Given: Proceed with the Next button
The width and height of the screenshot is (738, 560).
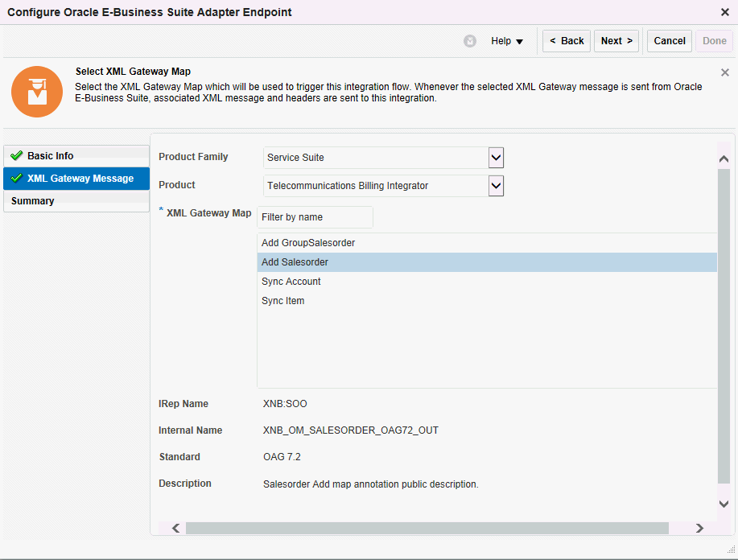Looking at the screenshot, I should point(616,41).
